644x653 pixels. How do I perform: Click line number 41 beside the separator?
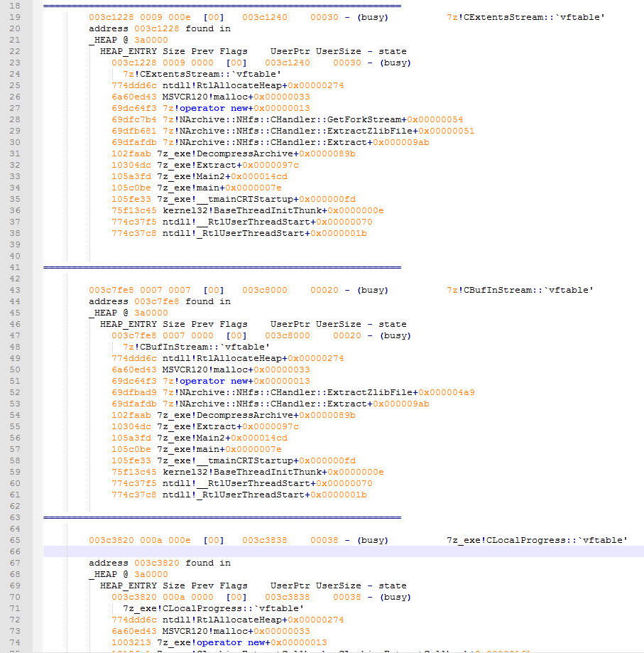coord(17,267)
